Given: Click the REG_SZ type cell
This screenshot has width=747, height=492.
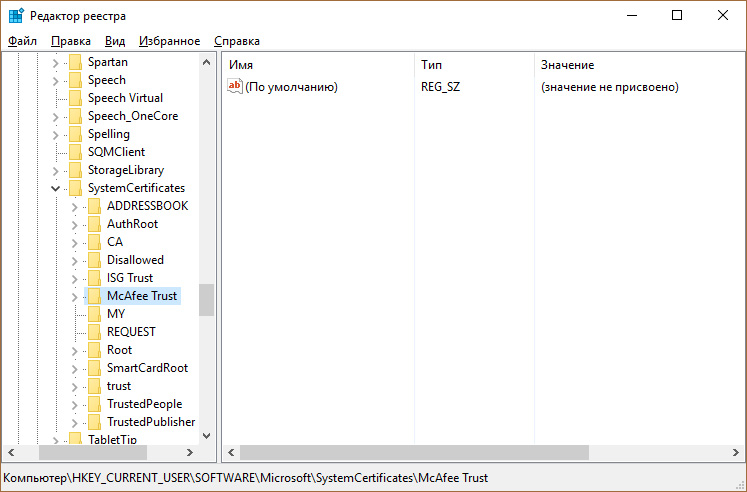Looking at the screenshot, I should coord(441,87).
